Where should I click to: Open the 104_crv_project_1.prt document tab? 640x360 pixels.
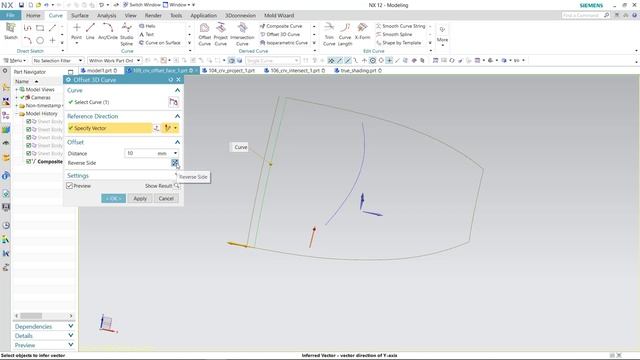pos(231,71)
